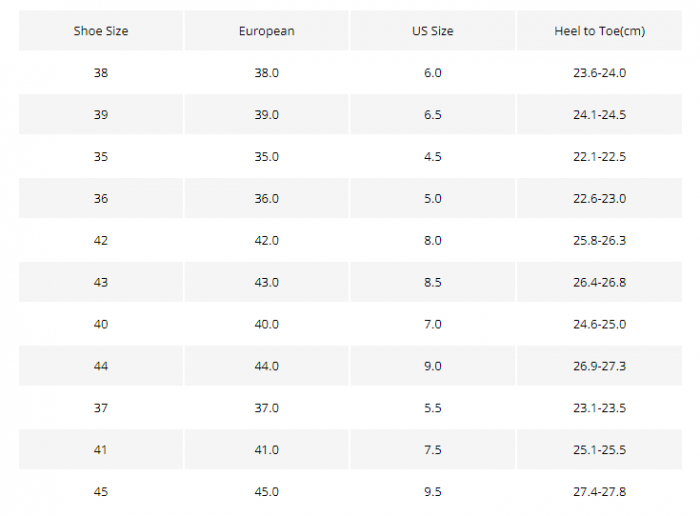The image size is (700, 516).
Task: Click heel to toe value 24.6-25.0
Action: click(x=599, y=325)
